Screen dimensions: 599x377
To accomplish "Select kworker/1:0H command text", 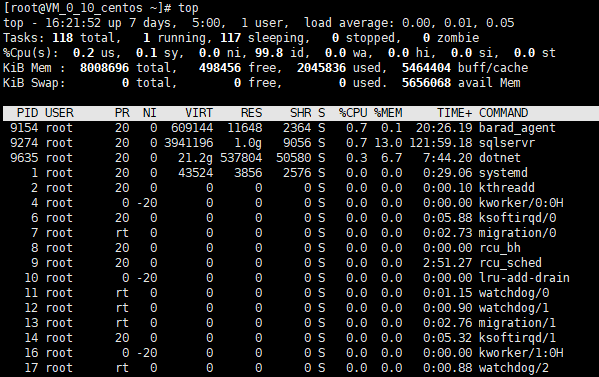I will coord(521,353).
